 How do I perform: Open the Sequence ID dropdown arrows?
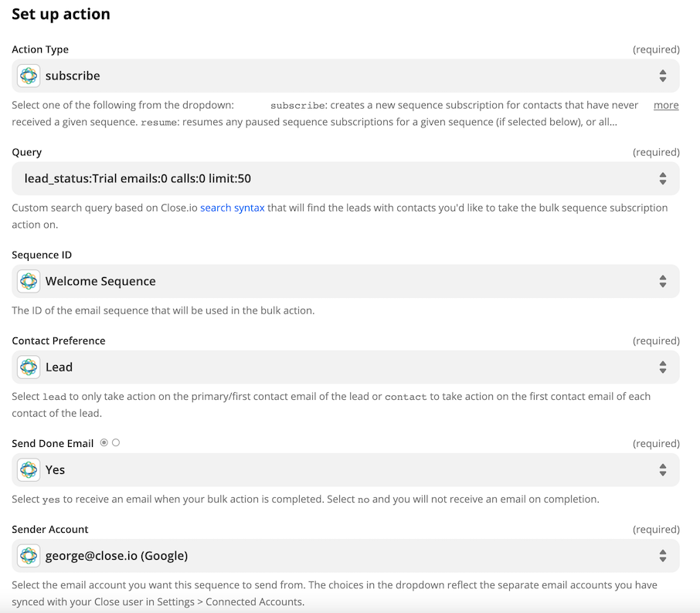click(663, 281)
